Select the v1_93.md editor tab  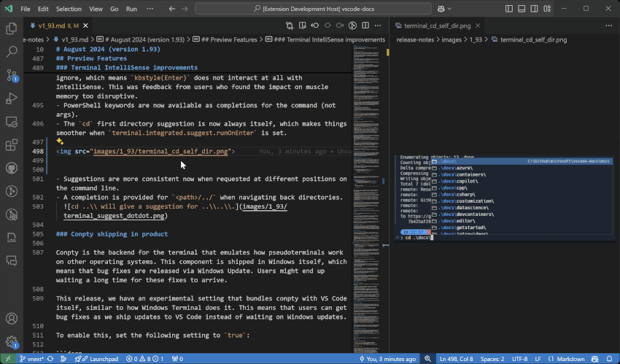coord(58,26)
